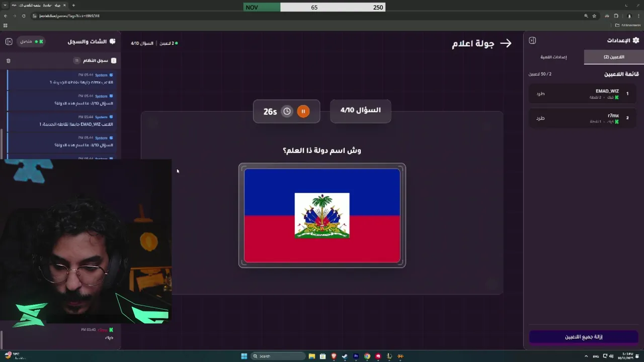Switch to the إعدادات اللعبة tab
This screenshot has height=362, width=644.
click(553, 57)
